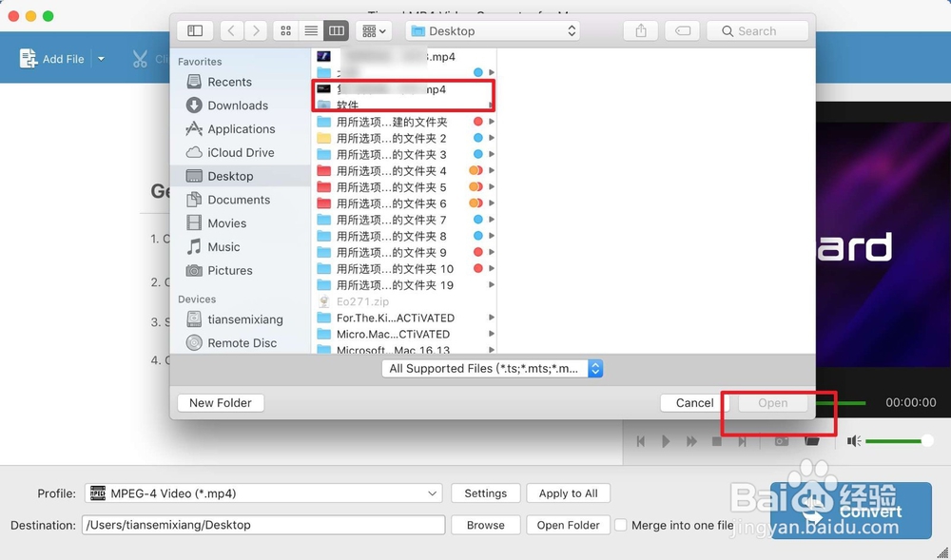The image size is (951, 560).
Task: Open the Add File dropdown arrow
Action: pos(102,59)
